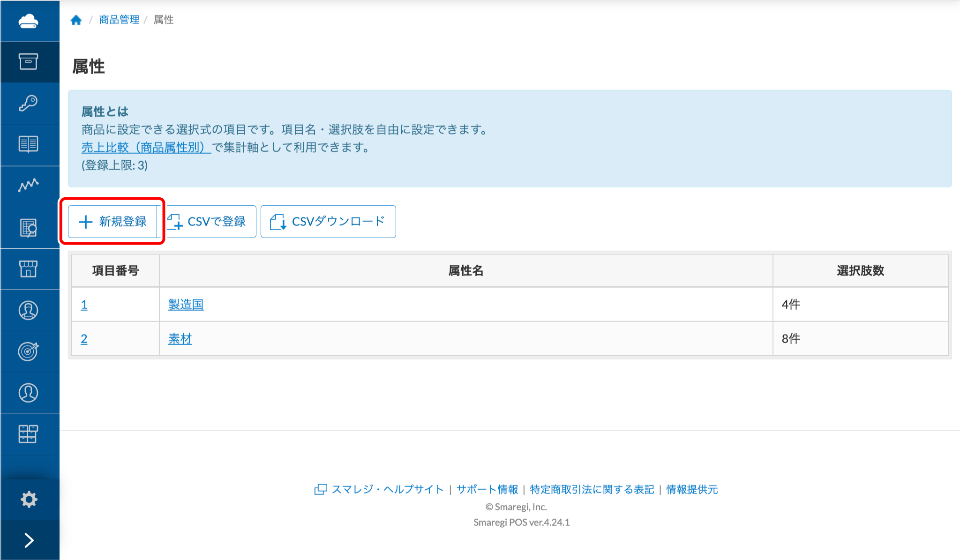Open the settings gear icon
The width and height of the screenshot is (960, 560).
coord(29,499)
